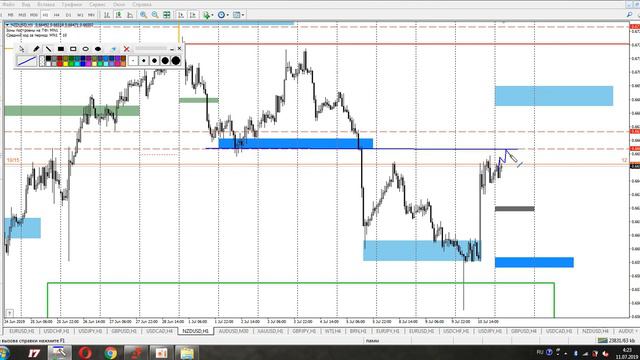The width and height of the screenshot is (640, 360).
Task: Select the filled ellipse shape tool
Action: [x=98, y=49]
